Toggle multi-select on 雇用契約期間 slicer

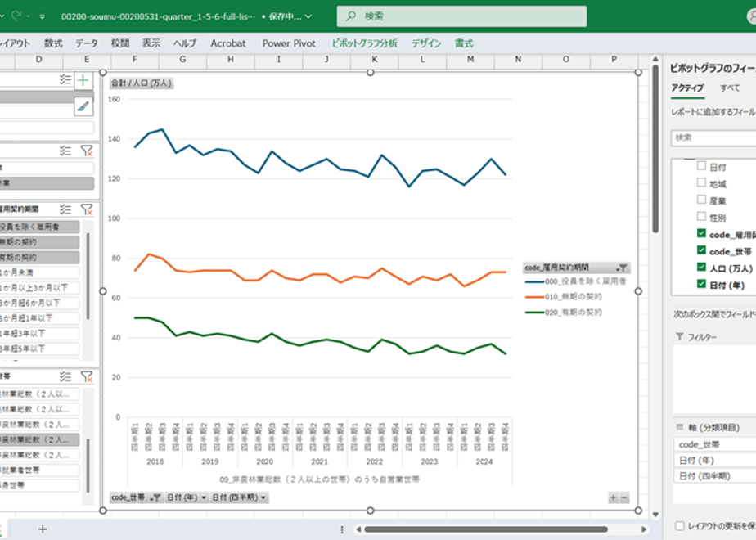[65, 209]
